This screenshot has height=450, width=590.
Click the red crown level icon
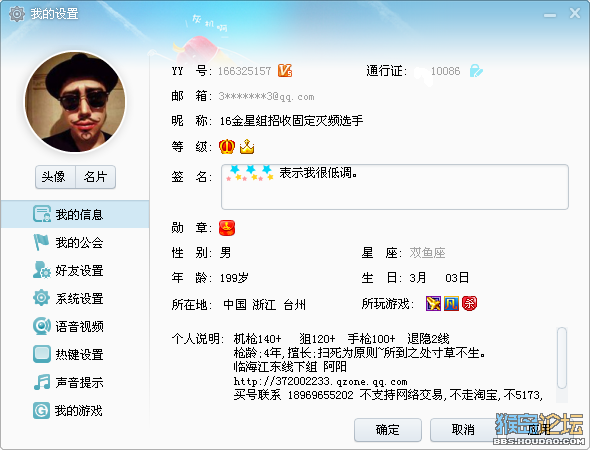(227, 146)
